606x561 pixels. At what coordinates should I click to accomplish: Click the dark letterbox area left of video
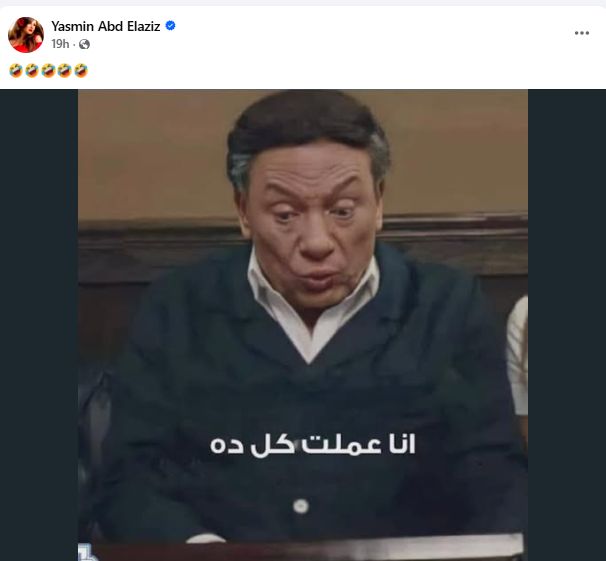coord(39,325)
